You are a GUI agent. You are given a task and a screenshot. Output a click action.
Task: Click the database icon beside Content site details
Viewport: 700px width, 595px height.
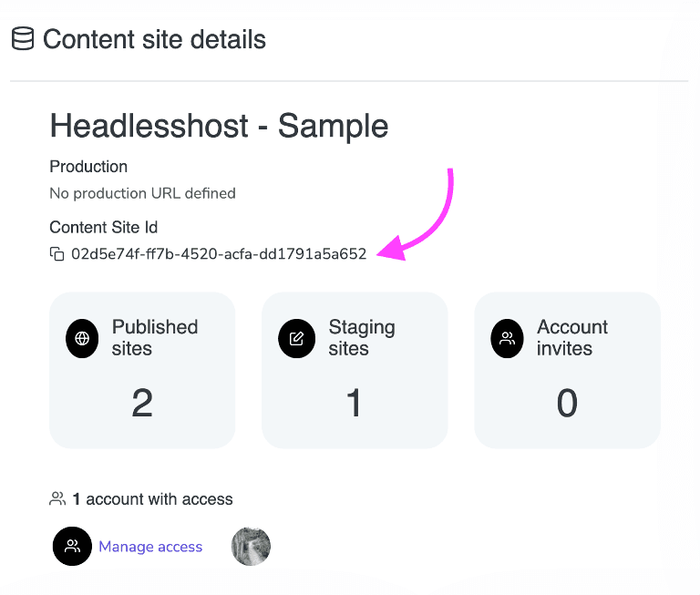23,39
